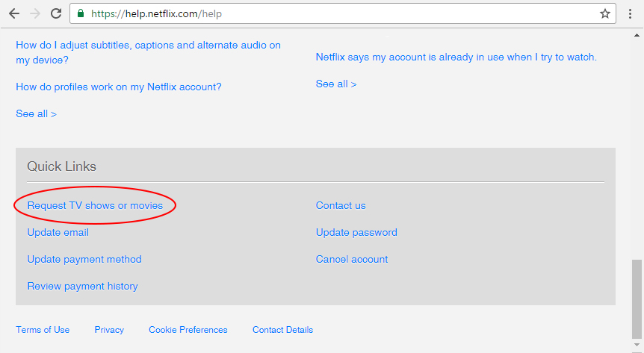The width and height of the screenshot is (644, 353).
Task: Click the green padlock security icon
Action: click(81, 13)
